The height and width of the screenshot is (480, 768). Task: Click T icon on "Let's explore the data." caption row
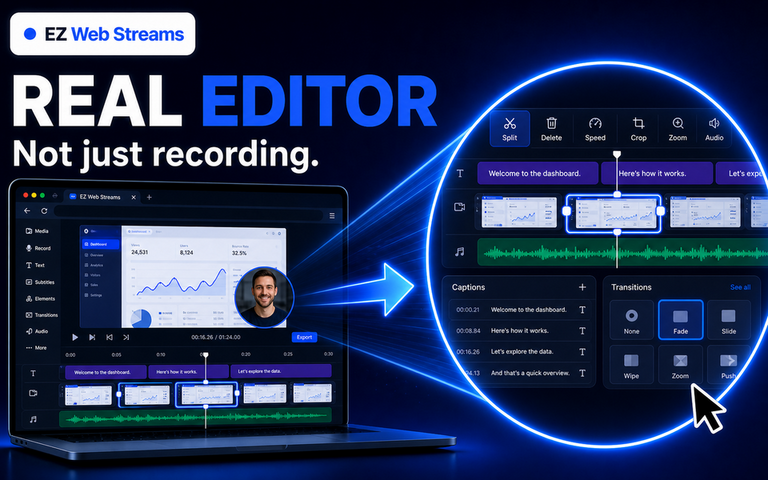582,352
